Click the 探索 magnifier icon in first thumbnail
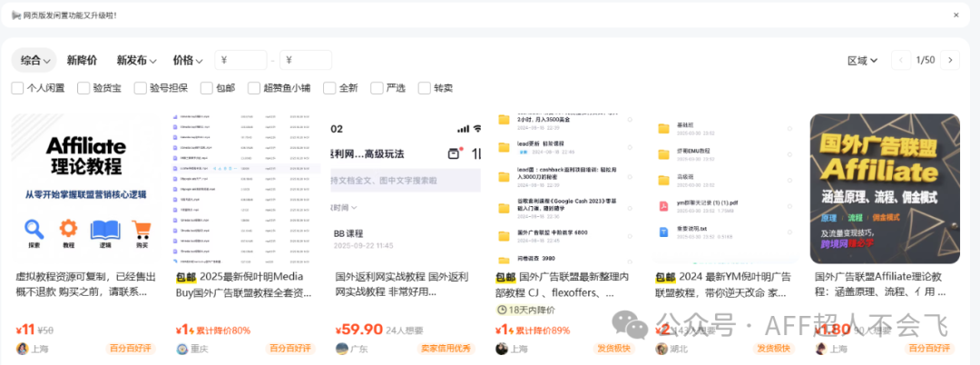980x365 pixels. (34, 230)
